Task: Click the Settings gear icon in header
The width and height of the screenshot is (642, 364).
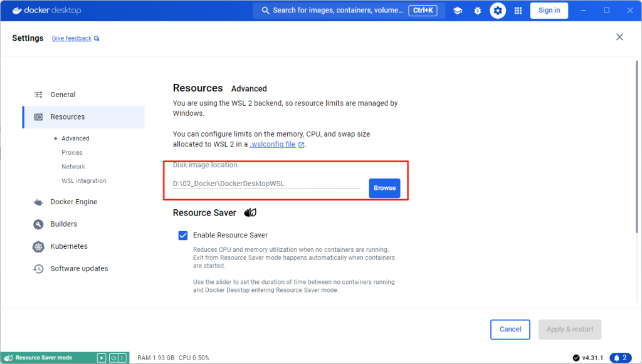Action: [x=498, y=11]
